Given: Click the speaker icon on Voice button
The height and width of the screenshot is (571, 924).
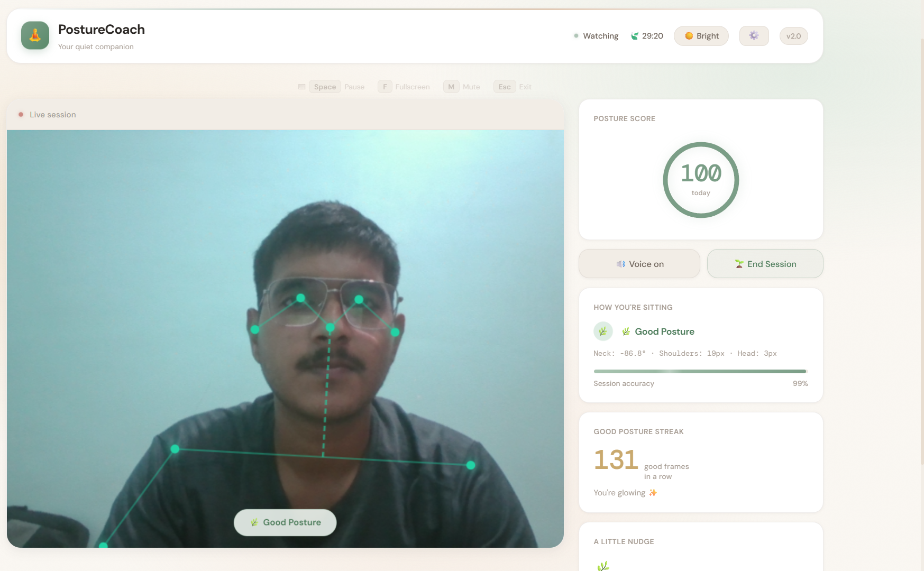Looking at the screenshot, I should [x=620, y=264].
